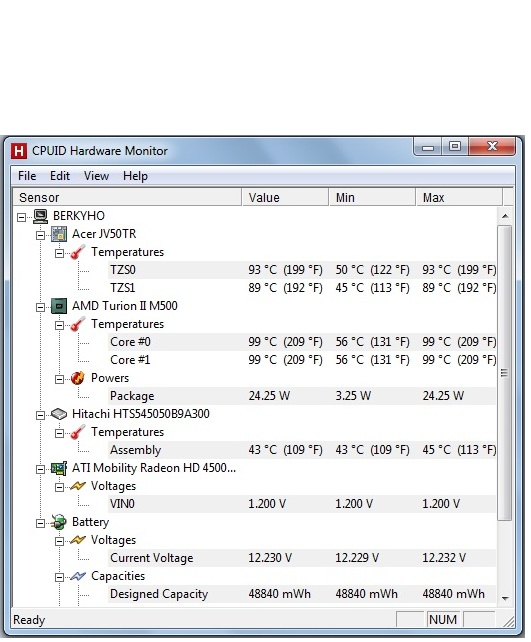Click the Sensor column header

pos(128,197)
